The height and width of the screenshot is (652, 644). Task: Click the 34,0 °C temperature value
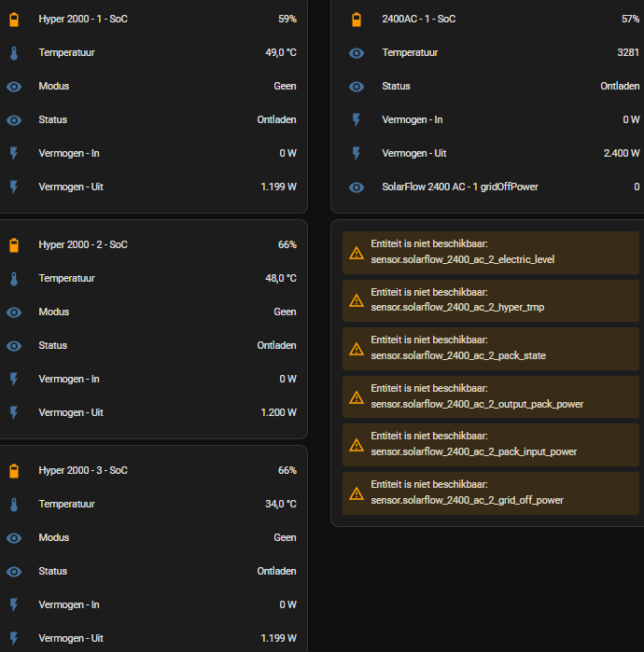(281, 505)
